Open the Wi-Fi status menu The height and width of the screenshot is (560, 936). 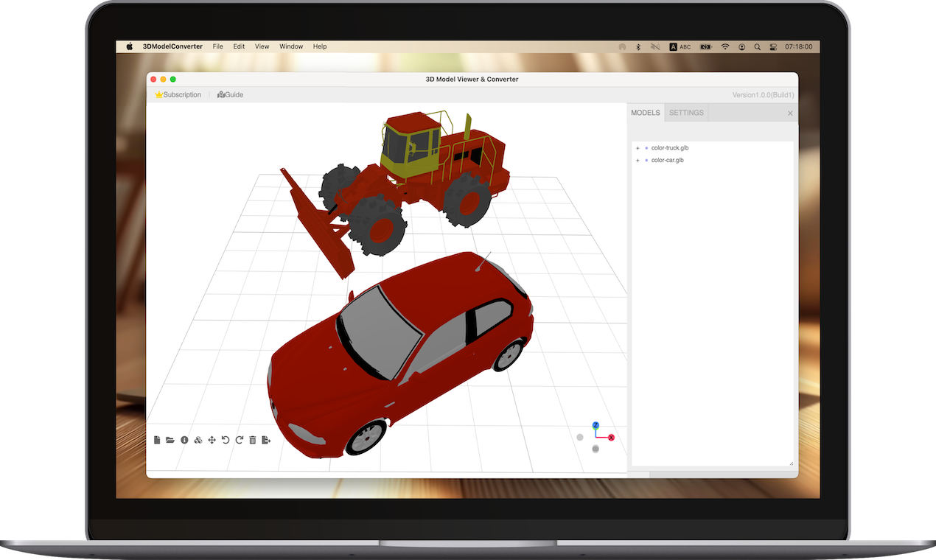click(x=725, y=46)
